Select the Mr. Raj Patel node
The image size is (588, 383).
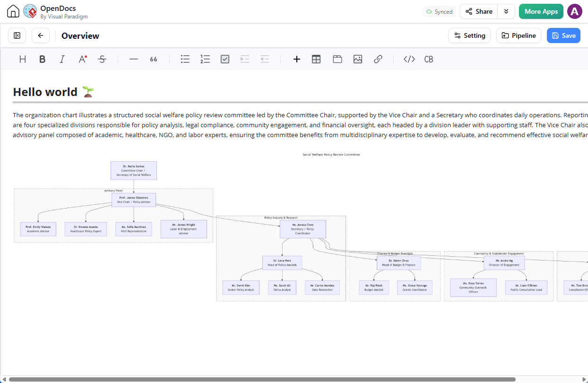click(x=374, y=287)
